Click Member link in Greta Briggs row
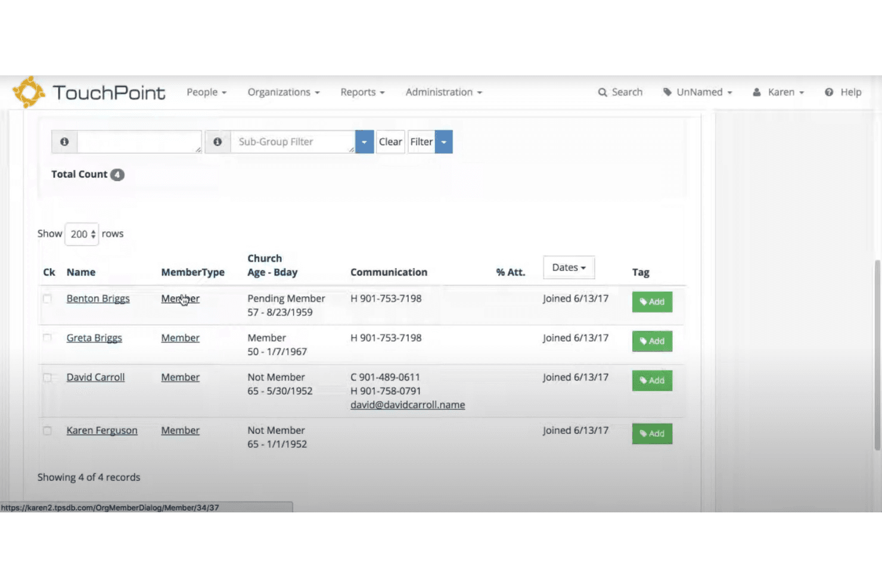The height and width of the screenshot is (588, 882). coord(180,338)
